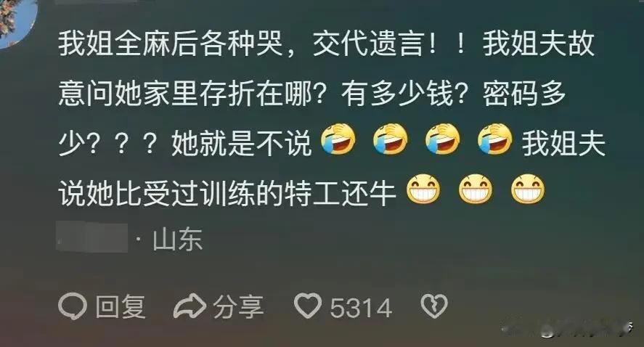Click the first grinning emoji after 特工还牛

pos(423,189)
